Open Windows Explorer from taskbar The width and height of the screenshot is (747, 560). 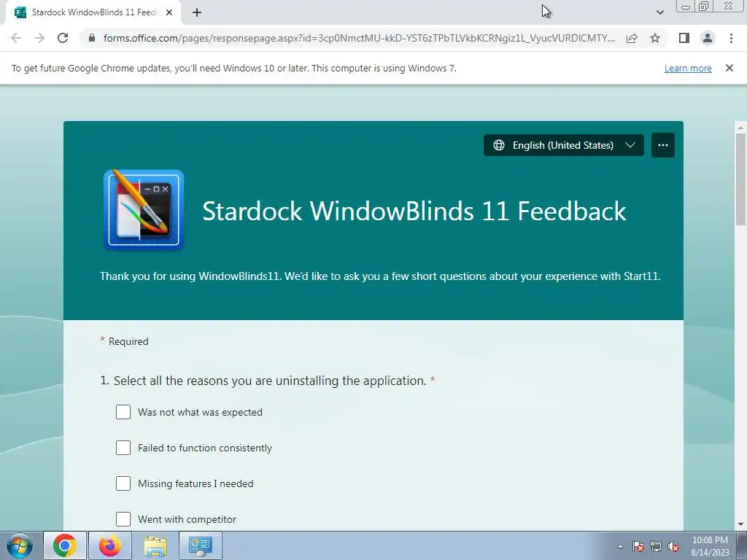(155, 545)
